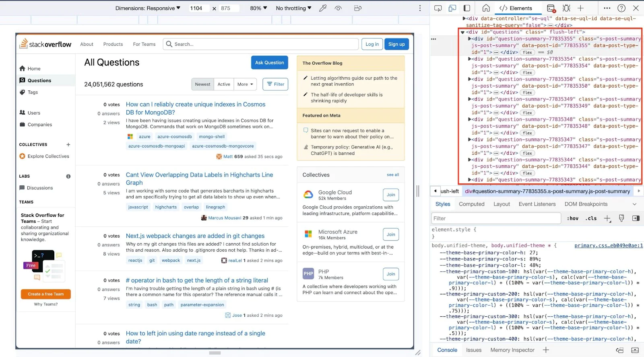Go to Home in left sidebar

tap(34, 69)
